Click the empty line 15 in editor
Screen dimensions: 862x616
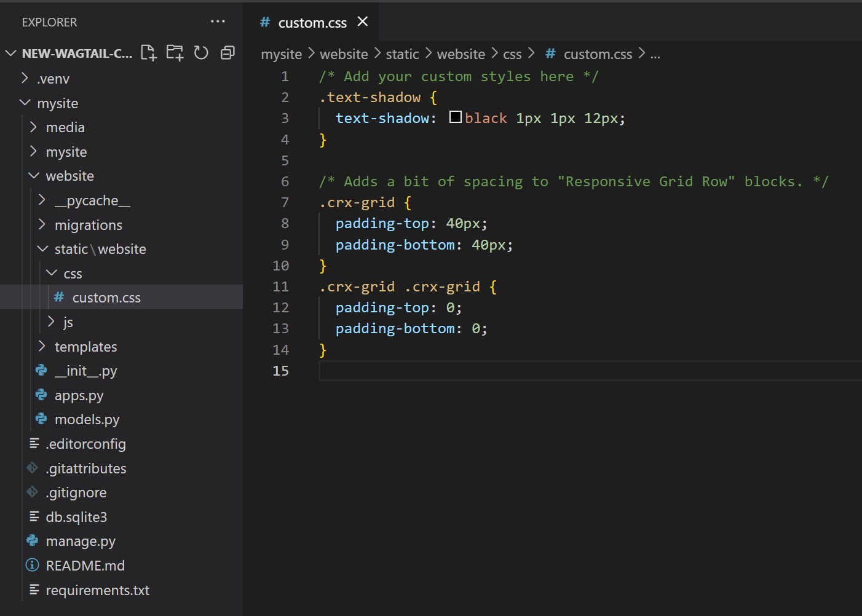point(553,371)
